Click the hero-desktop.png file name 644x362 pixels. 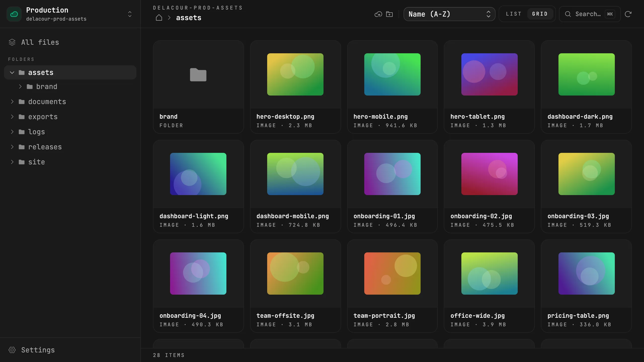click(x=285, y=117)
